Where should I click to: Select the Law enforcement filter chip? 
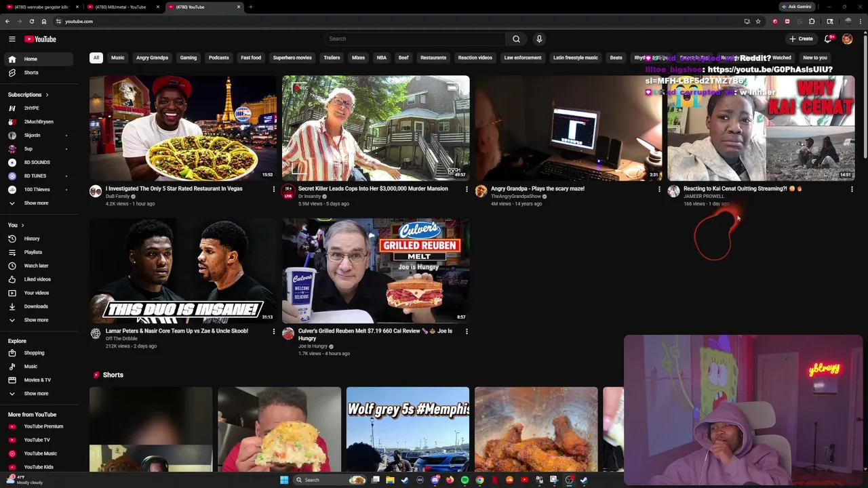pyautogui.click(x=523, y=58)
